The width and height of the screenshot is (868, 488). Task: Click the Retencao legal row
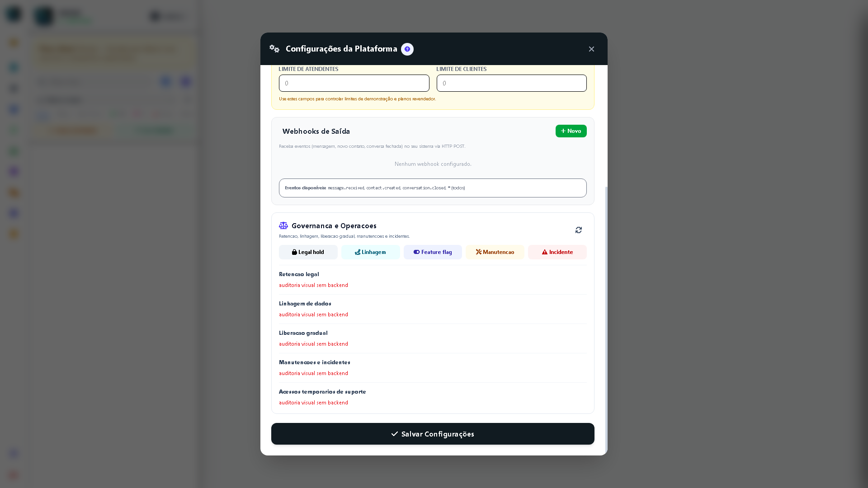click(433, 280)
